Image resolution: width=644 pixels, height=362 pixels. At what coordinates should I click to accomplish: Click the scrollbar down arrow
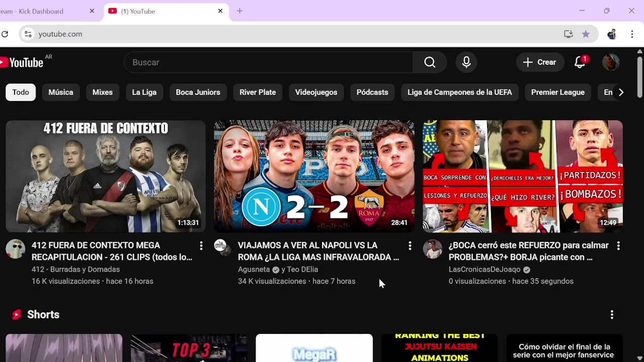tap(640, 358)
